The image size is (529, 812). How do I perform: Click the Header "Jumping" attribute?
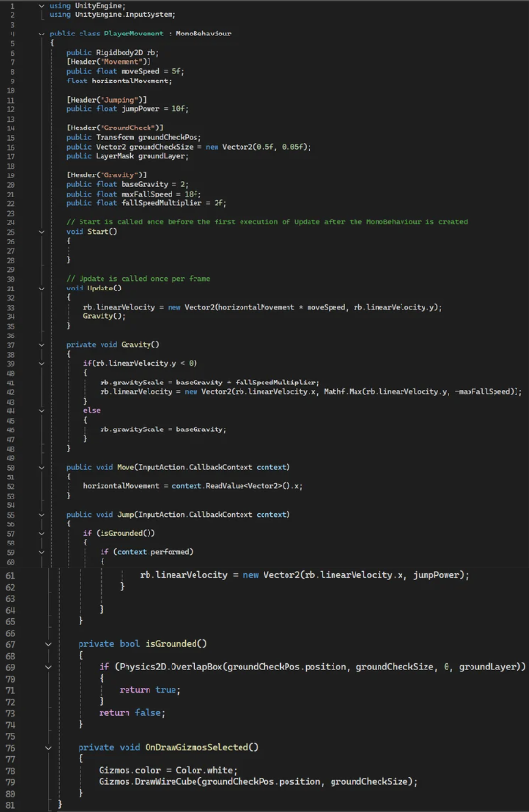pyautogui.click(x=106, y=100)
